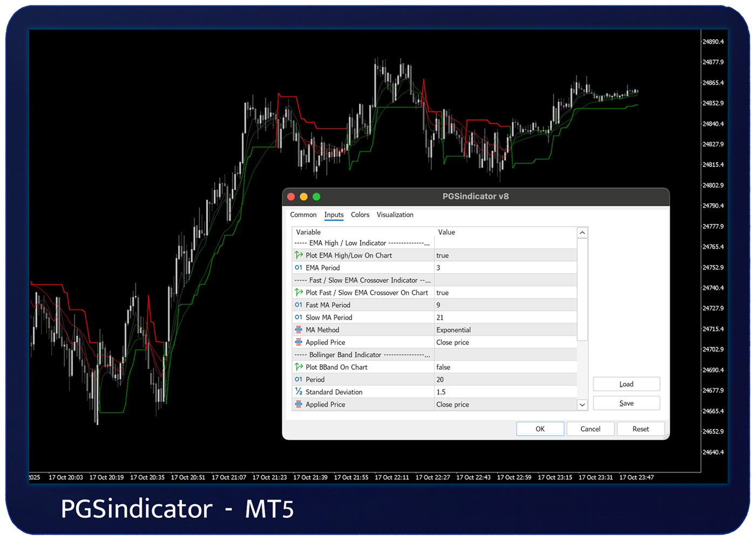Click the red close button of PGSindicator dialog
This screenshot has height=540, width=756.
click(x=291, y=197)
